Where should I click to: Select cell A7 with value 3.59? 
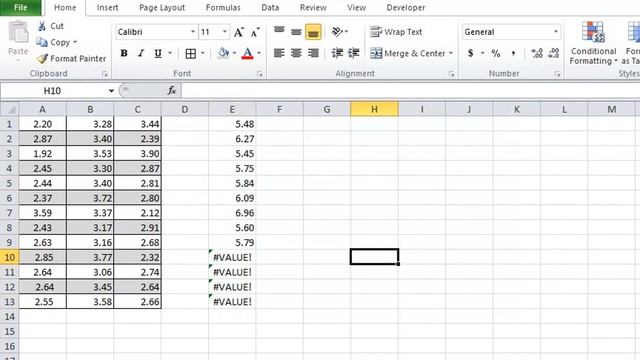(x=42, y=213)
